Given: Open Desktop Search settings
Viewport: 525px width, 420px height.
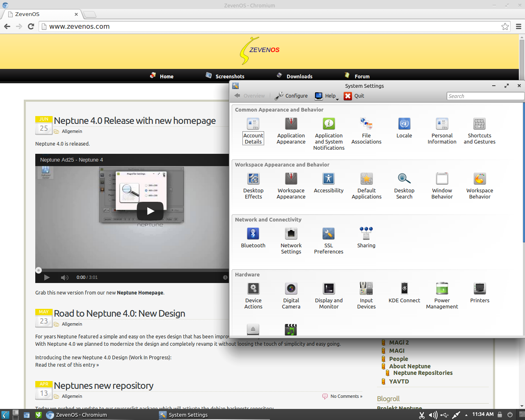Looking at the screenshot, I should [x=404, y=185].
